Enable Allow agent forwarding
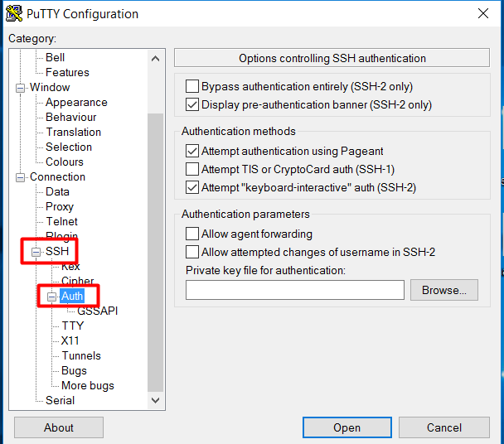Viewport: 504px width, 444px height. coord(192,234)
